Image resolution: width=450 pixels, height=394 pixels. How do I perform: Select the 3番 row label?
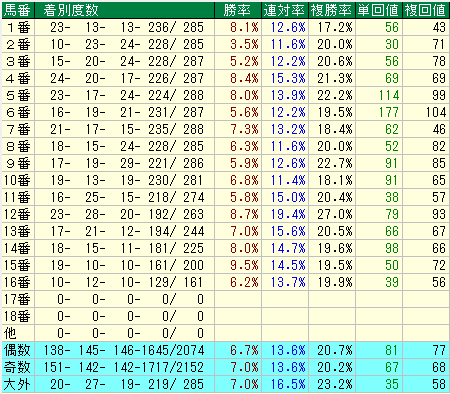pyautogui.click(x=18, y=61)
